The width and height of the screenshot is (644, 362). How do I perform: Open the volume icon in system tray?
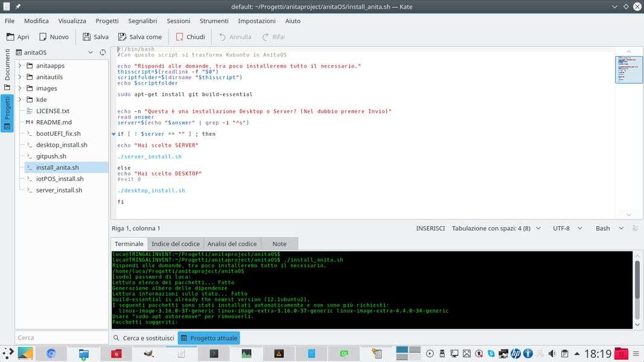point(552,354)
